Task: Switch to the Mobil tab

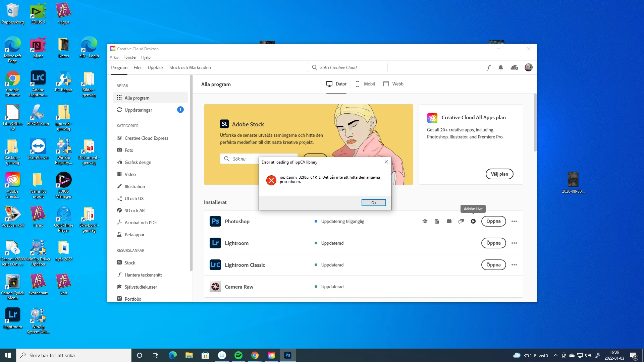Action: [365, 84]
